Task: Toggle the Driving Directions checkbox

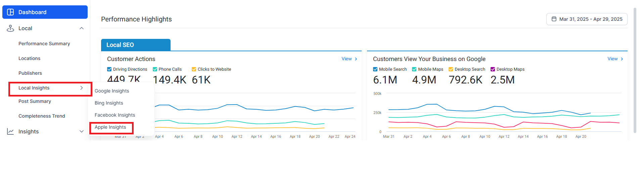Action: click(109, 69)
